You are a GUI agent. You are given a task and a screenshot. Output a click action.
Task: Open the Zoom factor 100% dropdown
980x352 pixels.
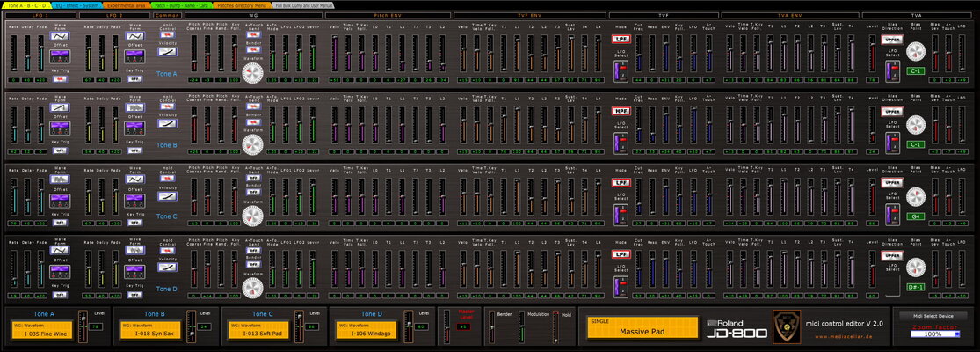coord(934,334)
